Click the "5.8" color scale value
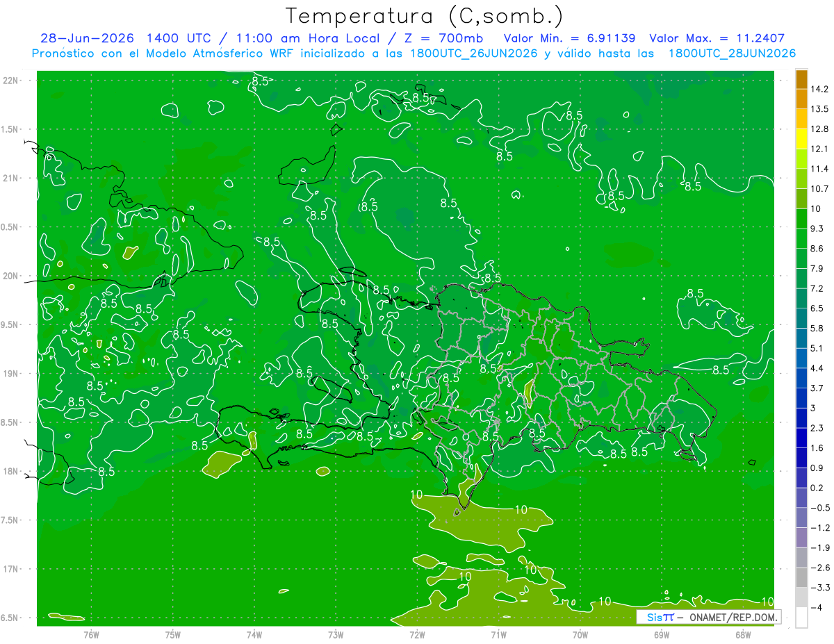The height and width of the screenshot is (644, 834). (x=817, y=328)
